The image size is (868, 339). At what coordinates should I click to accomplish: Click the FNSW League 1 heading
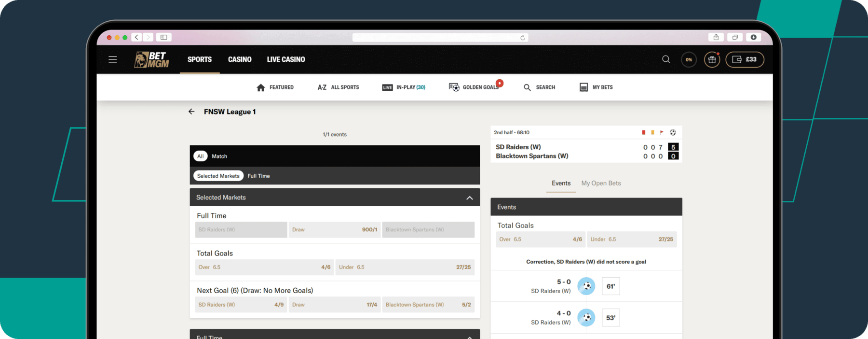pos(230,112)
